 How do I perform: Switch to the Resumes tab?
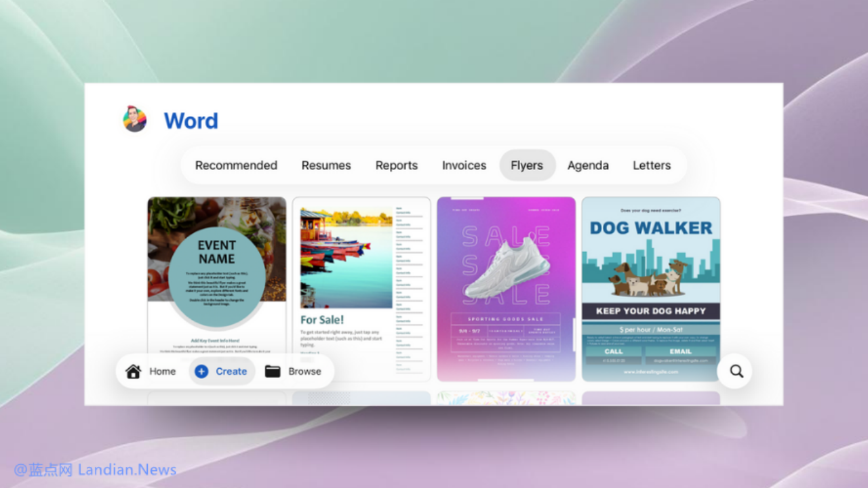pos(326,165)
